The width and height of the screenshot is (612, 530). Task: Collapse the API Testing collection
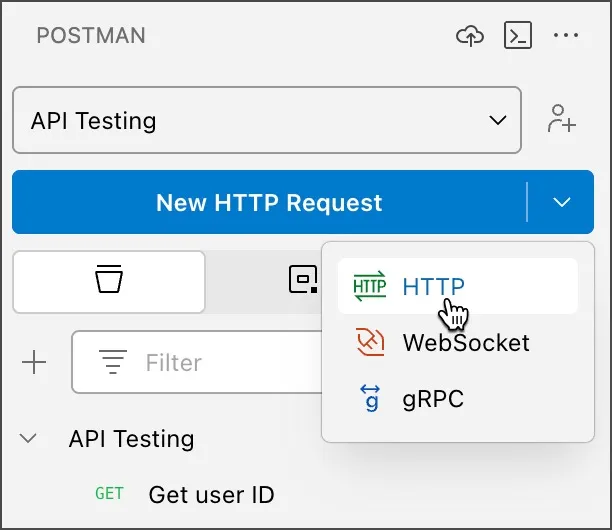click(28, 438)
